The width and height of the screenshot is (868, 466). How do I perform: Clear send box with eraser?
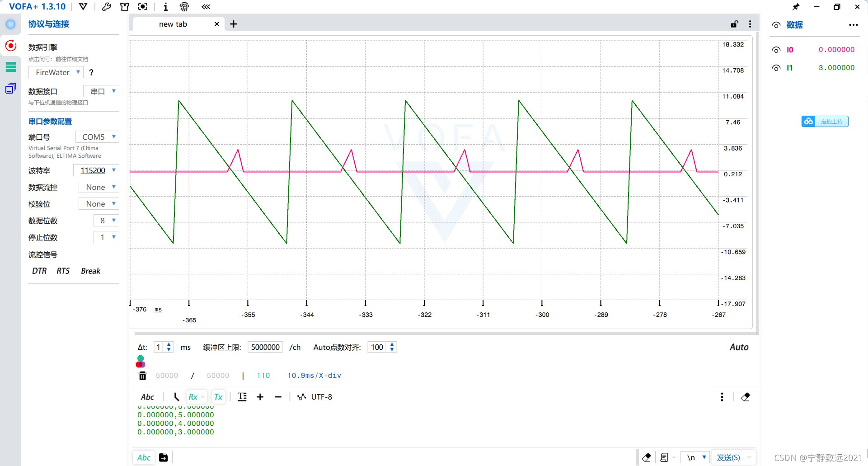pos(647,457)
